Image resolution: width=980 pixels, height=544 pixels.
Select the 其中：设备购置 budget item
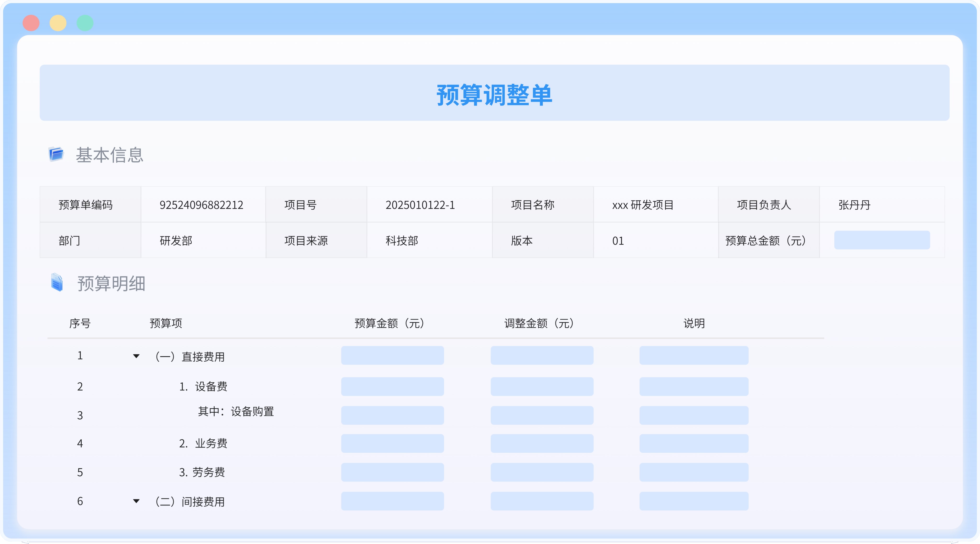236,411
